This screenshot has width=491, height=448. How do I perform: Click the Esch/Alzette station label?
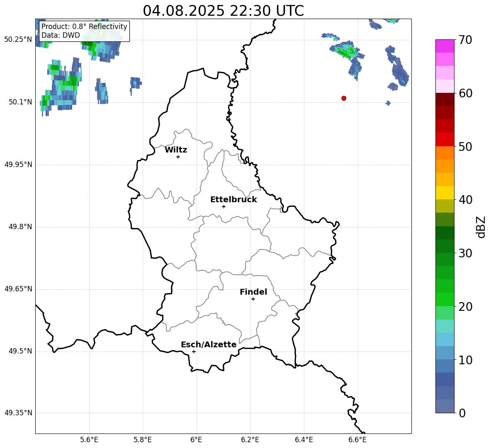click(209, 344)
